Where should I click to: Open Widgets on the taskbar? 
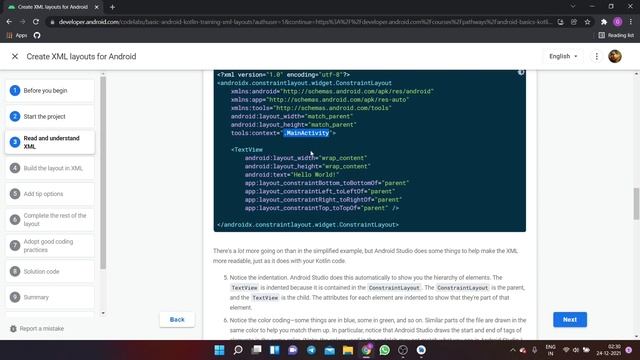[274, 350]
